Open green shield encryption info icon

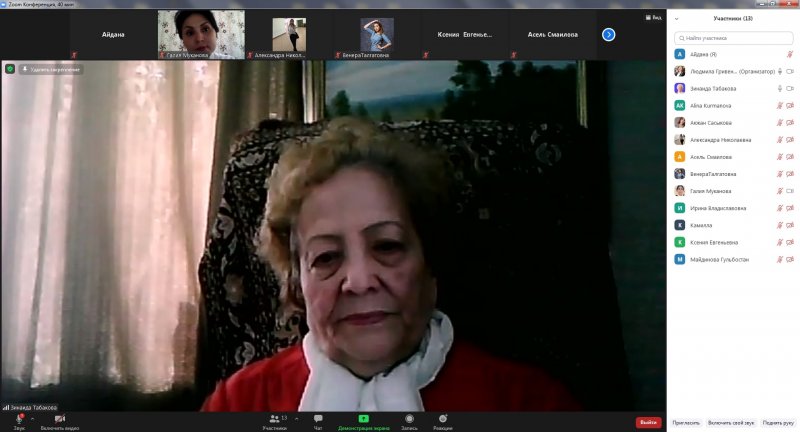(x=10, y=69)
